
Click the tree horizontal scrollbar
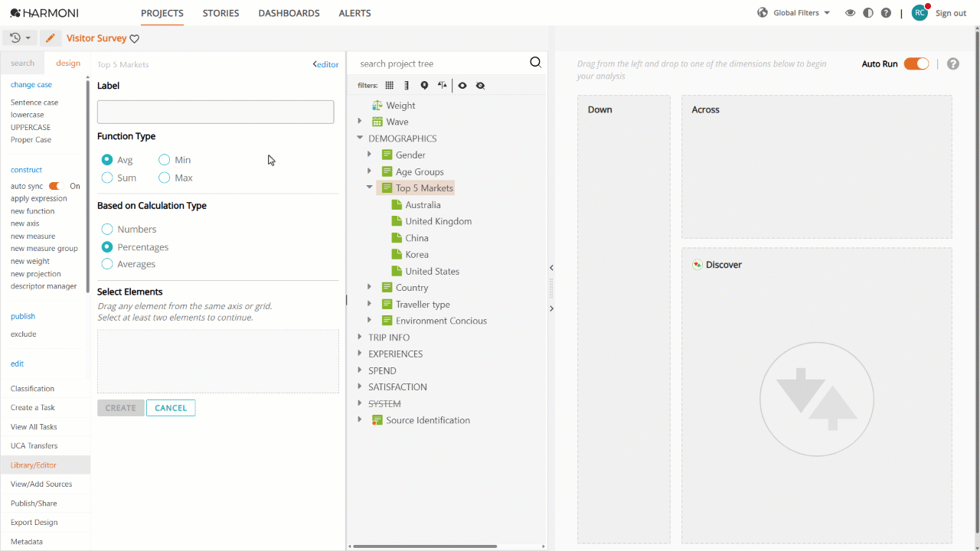tap(425, 546)
